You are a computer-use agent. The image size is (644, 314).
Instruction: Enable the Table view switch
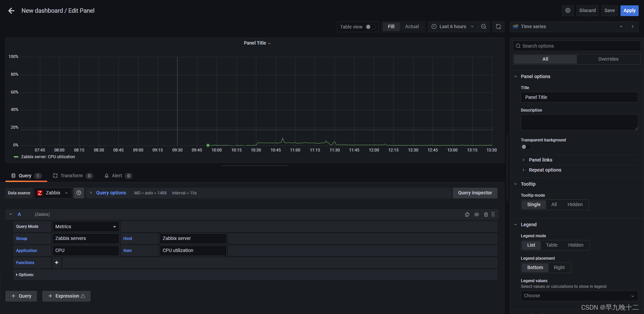(370, 27)
